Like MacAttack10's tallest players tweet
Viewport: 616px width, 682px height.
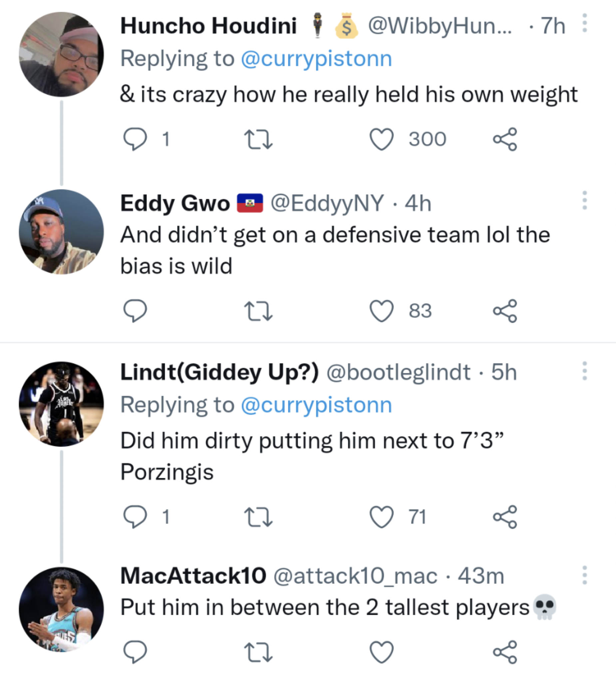[382, 652]
